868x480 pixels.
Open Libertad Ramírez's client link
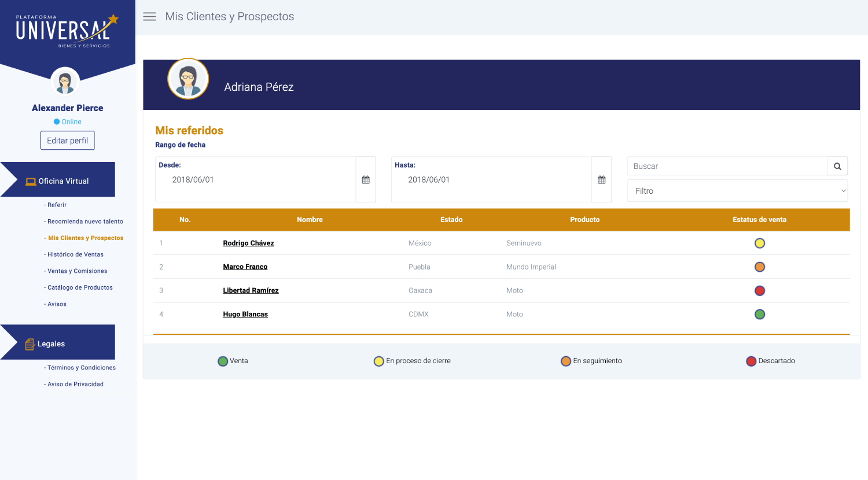(x=251, y=291)
